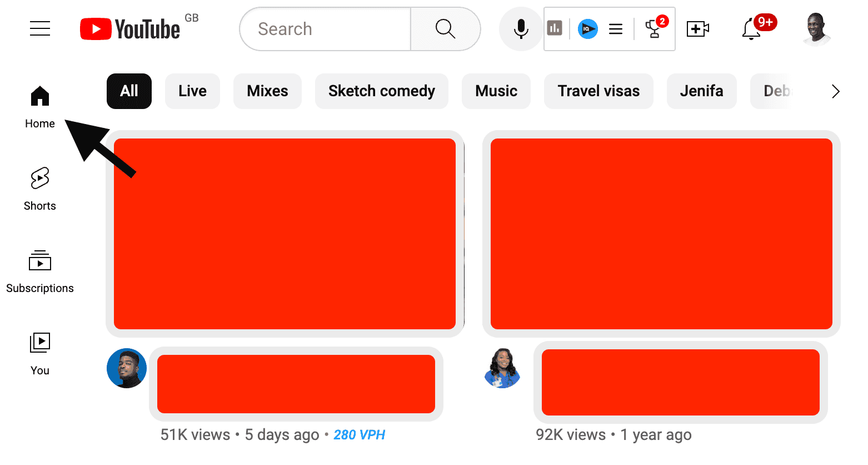Open the hamburger extension icon beside vidIQ
Screen dimensions: 868x465
(x=616, y=29)
